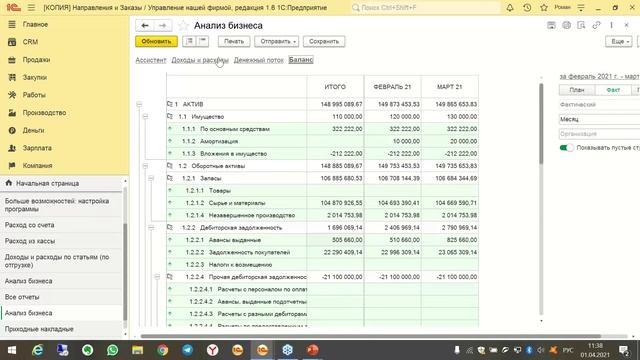The height and width of the screenshot is (360, 640).
Task: Open the main menu hamburger icon
Action: [31, 7]
